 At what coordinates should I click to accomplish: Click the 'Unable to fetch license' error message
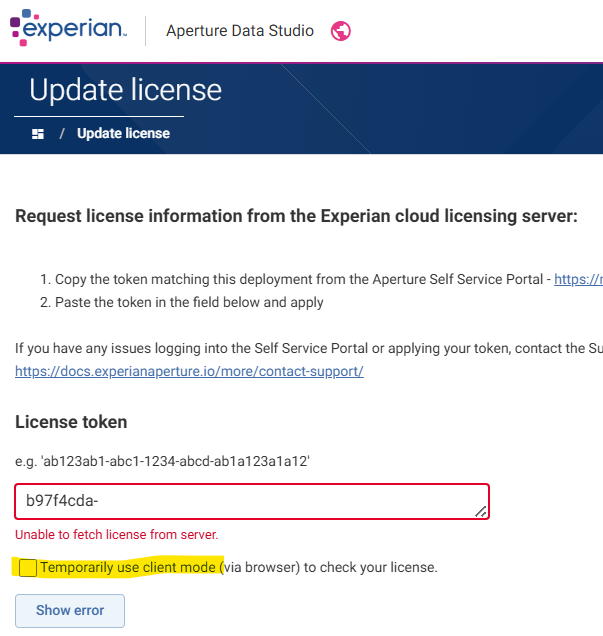point(117,535)
